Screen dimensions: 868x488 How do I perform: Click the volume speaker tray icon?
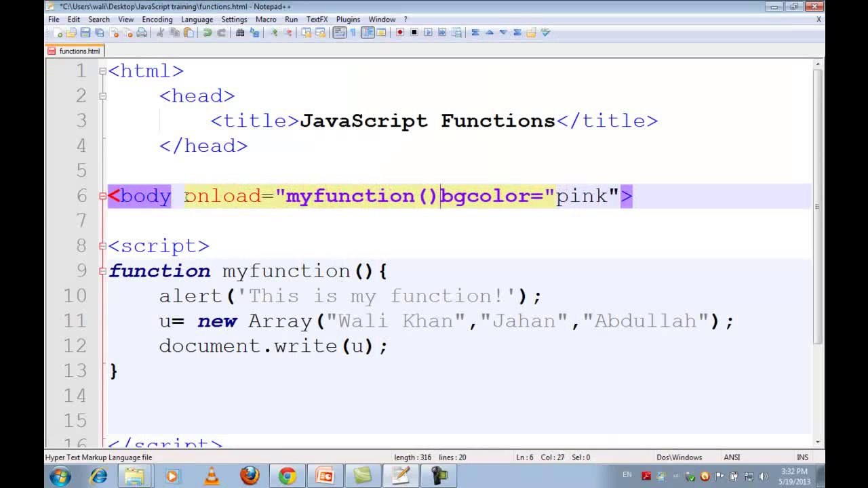coord(764,476)
